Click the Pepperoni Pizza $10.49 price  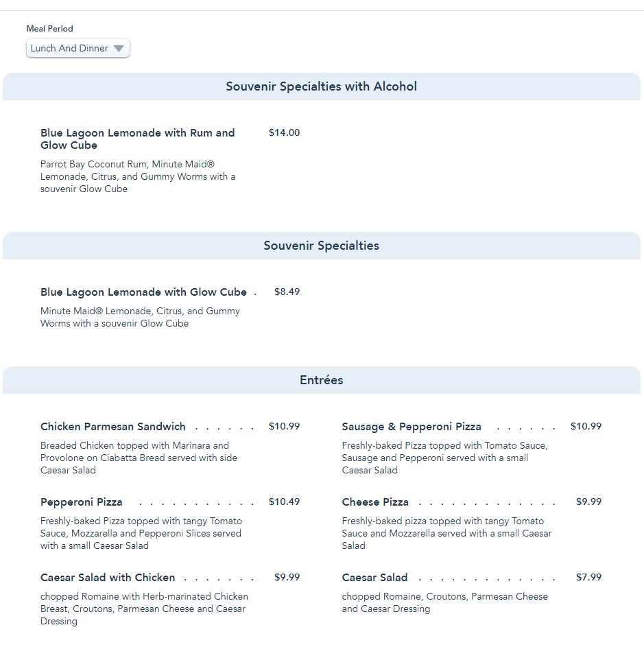(x=284, y=502)
